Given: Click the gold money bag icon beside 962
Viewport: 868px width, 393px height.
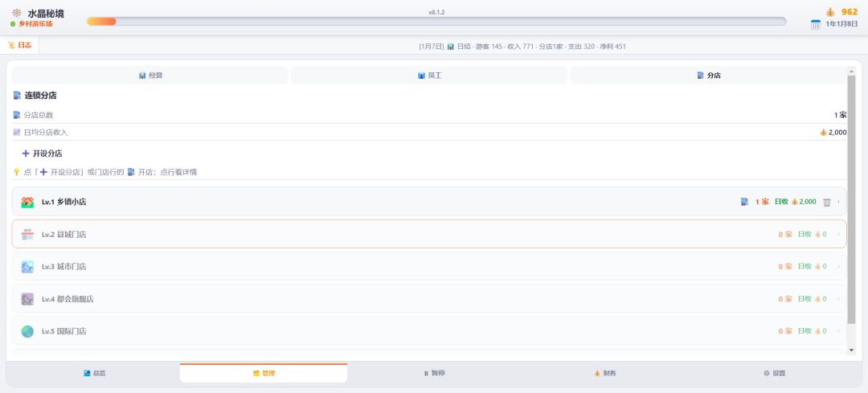Looking at the screenshot, I should (x=830, y=12).
